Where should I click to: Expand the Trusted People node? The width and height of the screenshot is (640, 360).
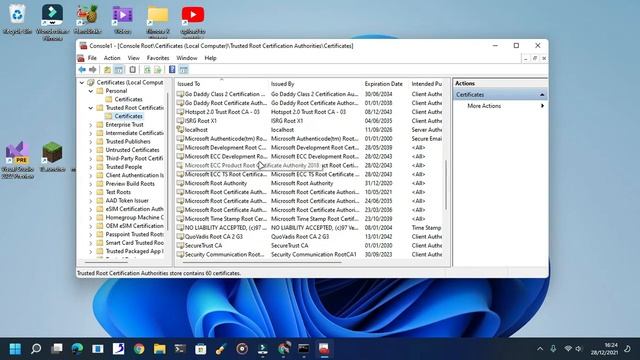[x=91, y=167]
